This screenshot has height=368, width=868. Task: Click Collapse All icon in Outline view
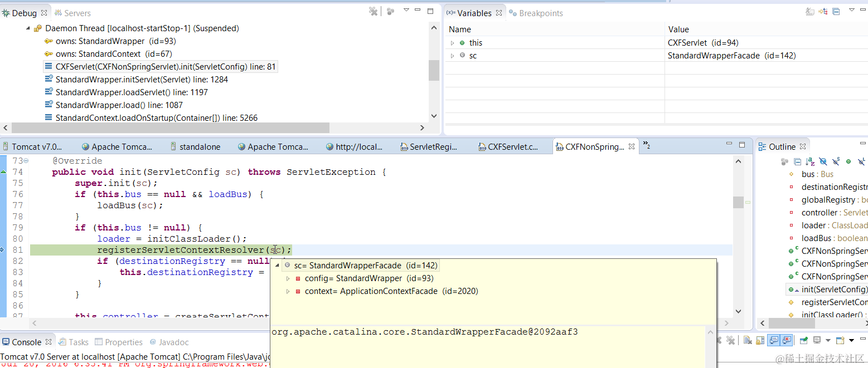click(797, 161)
